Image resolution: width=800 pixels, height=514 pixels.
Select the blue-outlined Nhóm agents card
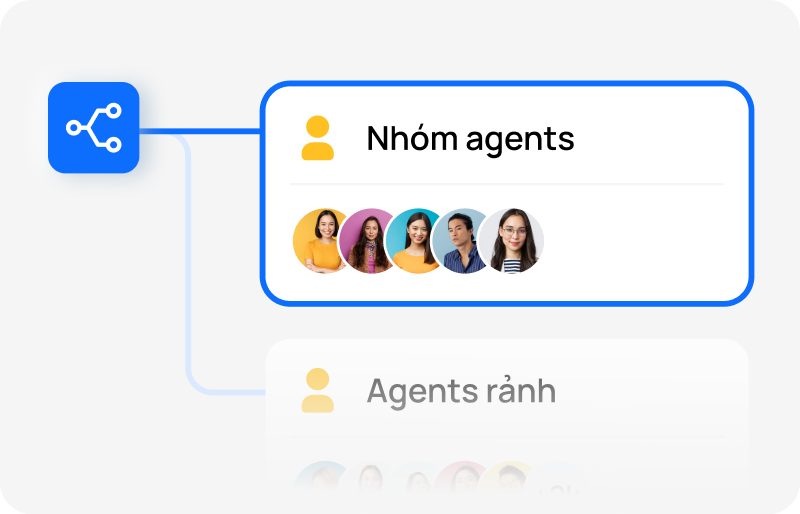click(x=507, y=193)
